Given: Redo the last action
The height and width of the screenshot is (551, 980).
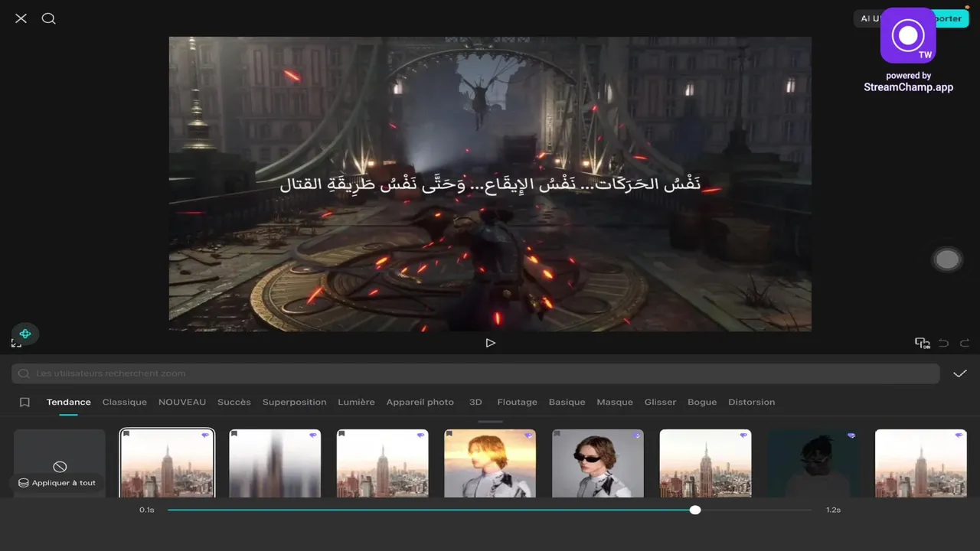Looking at the screenshot, I should 965,343.
